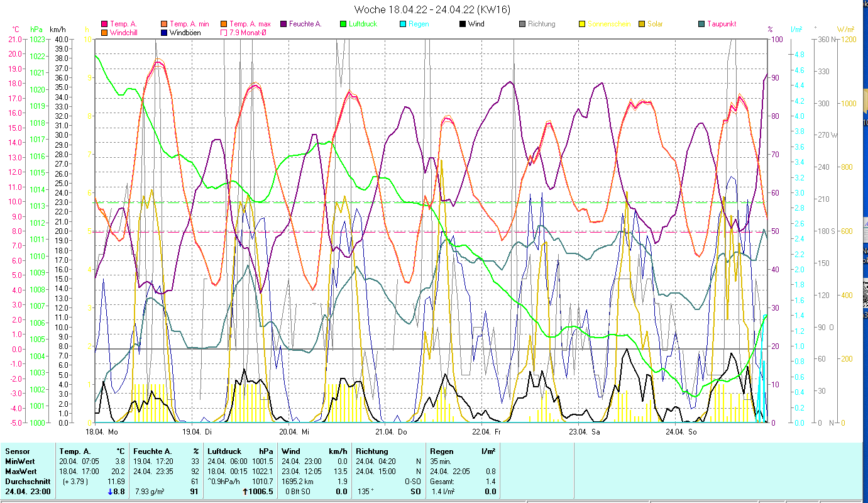
Task: Click the purple Feuchte A. color swatch
Action: 284,25
